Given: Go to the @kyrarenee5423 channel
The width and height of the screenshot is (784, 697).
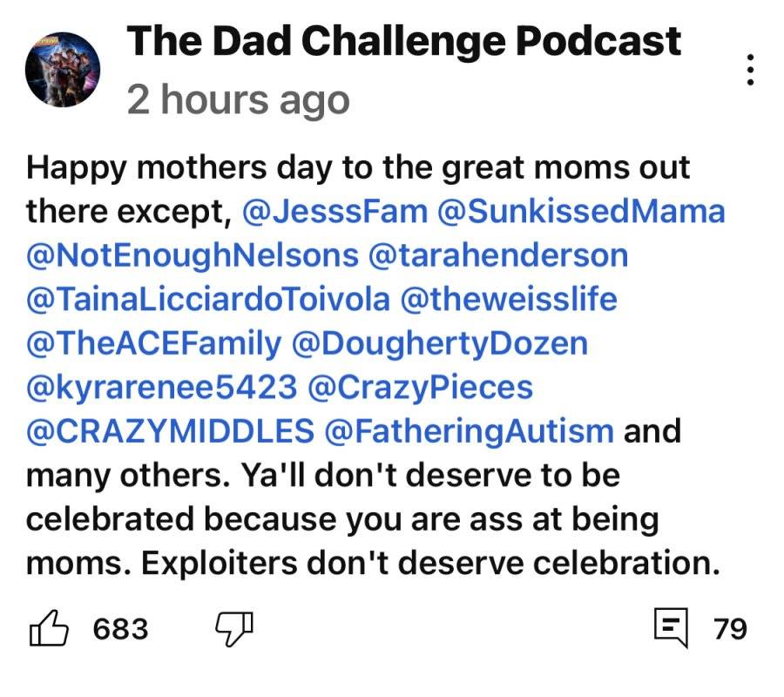Looking at the screenshot, I should [162, 388].
